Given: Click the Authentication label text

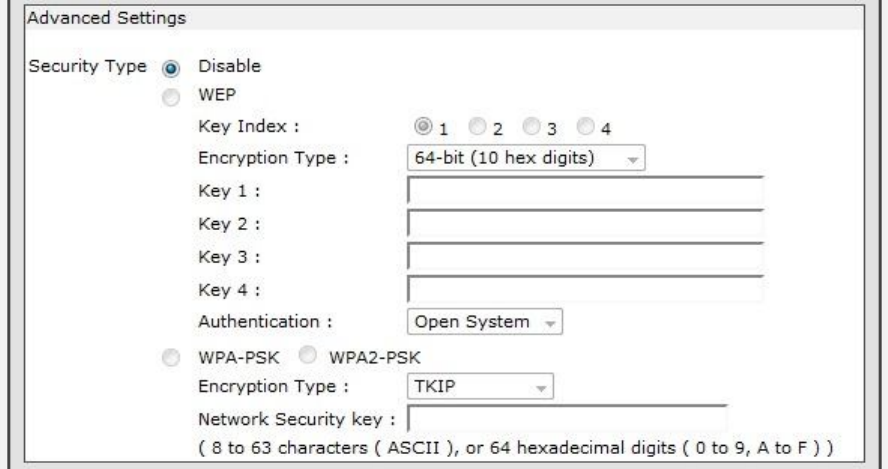Looking at the screenshot, I should (x=264, y=323).
